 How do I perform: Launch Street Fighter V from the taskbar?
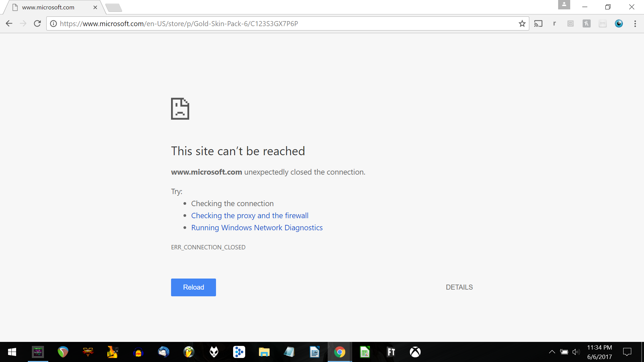point(88,352)
